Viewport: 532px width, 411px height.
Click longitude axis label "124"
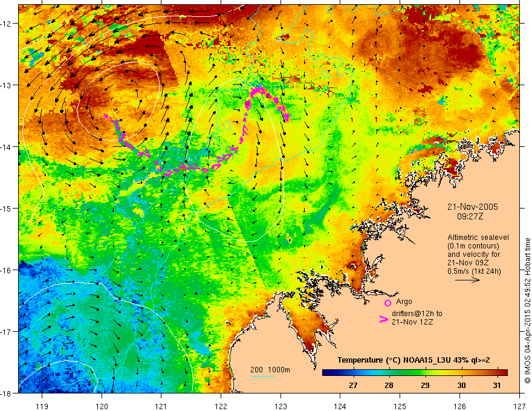pyautogui.click(x=340, y=406)
